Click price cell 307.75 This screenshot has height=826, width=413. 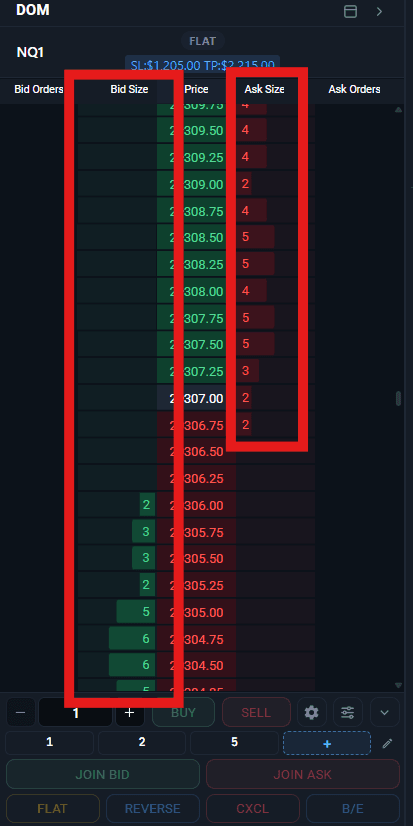pos(196,318)
